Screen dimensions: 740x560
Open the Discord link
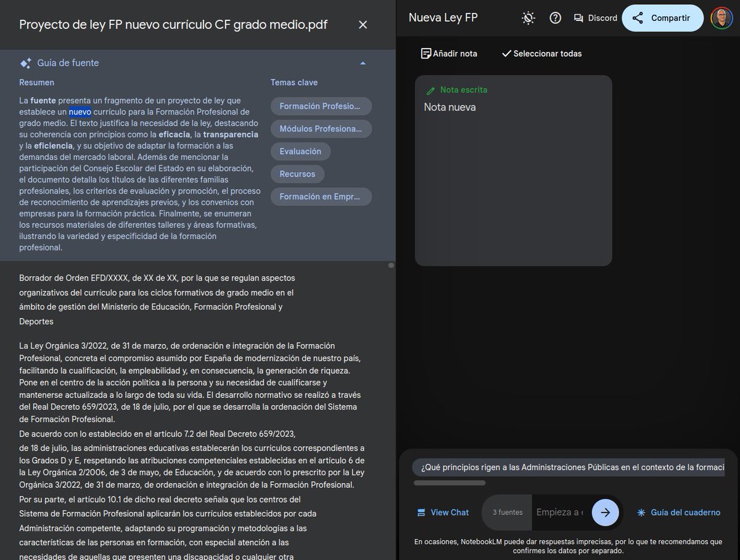point(595,18)
